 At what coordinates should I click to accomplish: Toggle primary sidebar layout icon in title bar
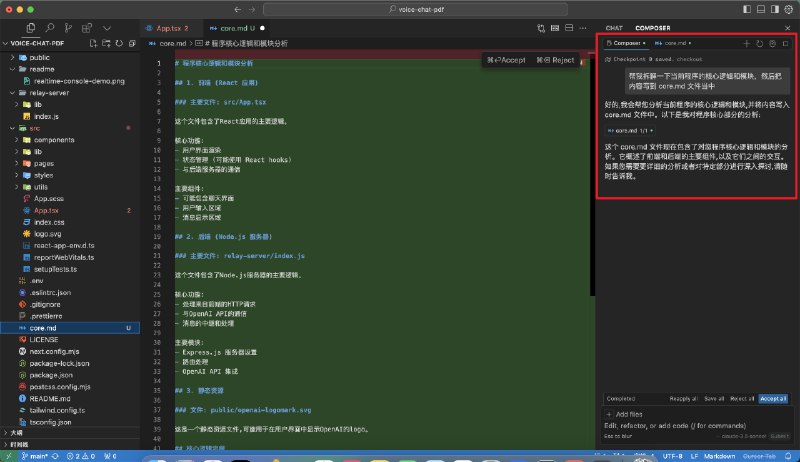click(746, 9)
